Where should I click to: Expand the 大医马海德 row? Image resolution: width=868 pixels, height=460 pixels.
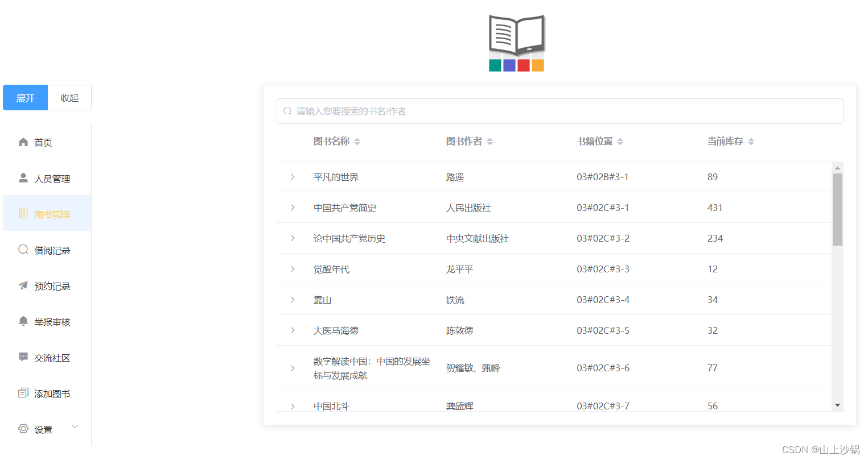pos(293,330)
